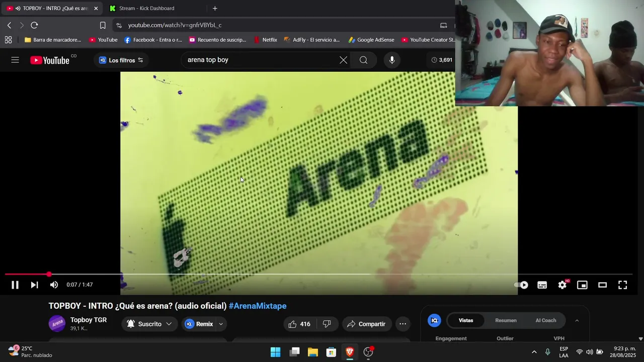Screen dimensions: 644x362
Task: Open Task View taskbar icon
Action: 294,352
